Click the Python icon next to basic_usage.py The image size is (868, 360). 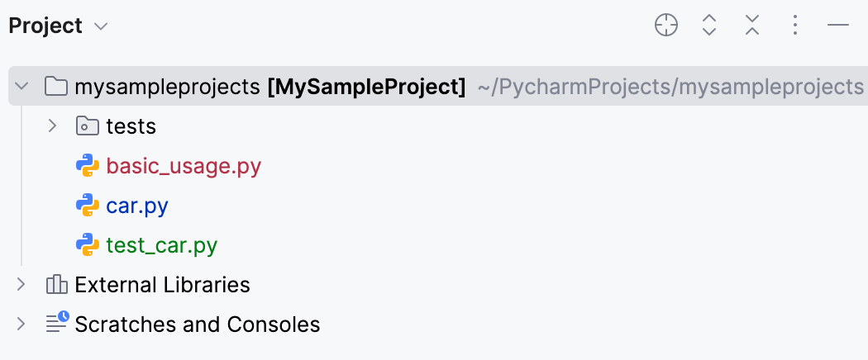point(87,166)
